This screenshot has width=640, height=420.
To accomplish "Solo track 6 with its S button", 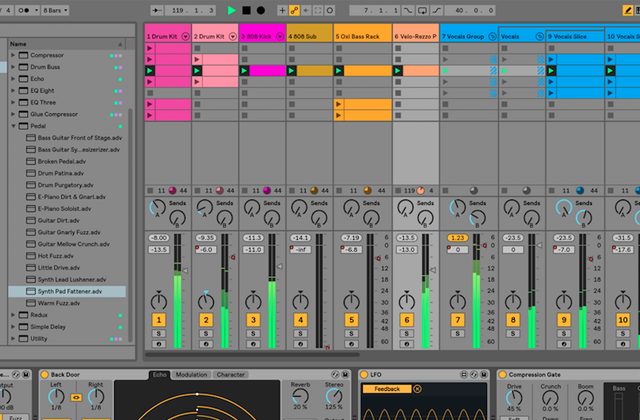I will coord(407,333).
